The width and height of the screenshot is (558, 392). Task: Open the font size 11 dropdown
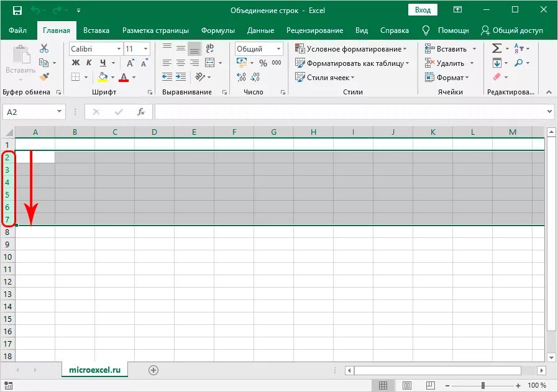145,48
